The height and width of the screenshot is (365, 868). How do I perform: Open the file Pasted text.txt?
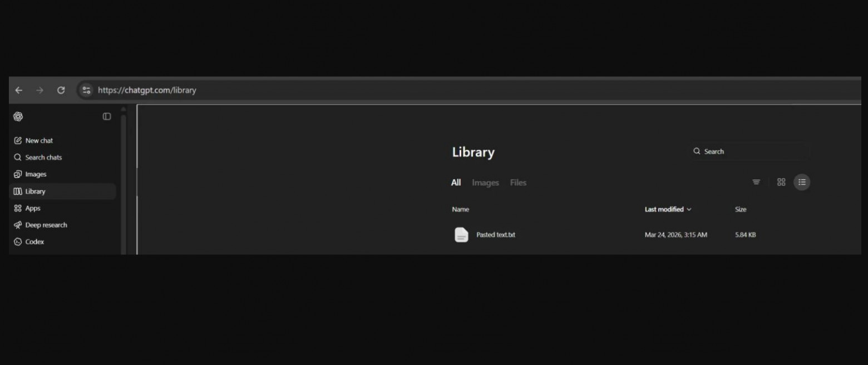(495, 235)
